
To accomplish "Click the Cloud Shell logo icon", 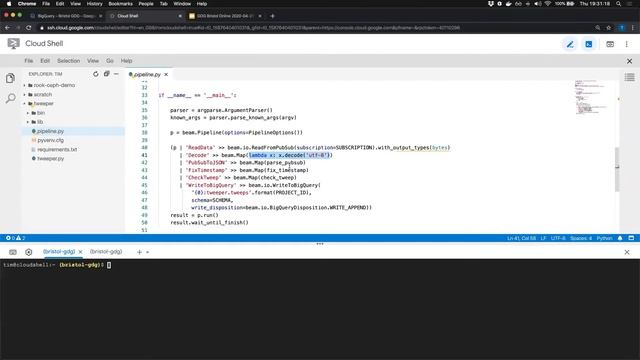I will coord(13,44).
